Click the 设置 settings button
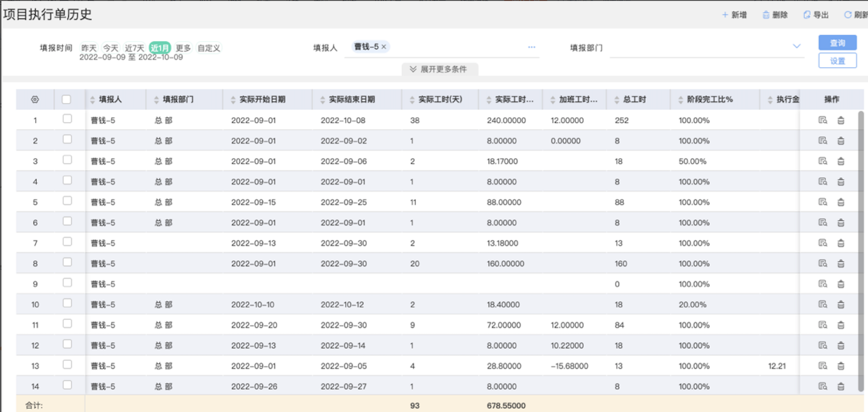This screenshot has width=868, height=412. click(x=837, y=61)
